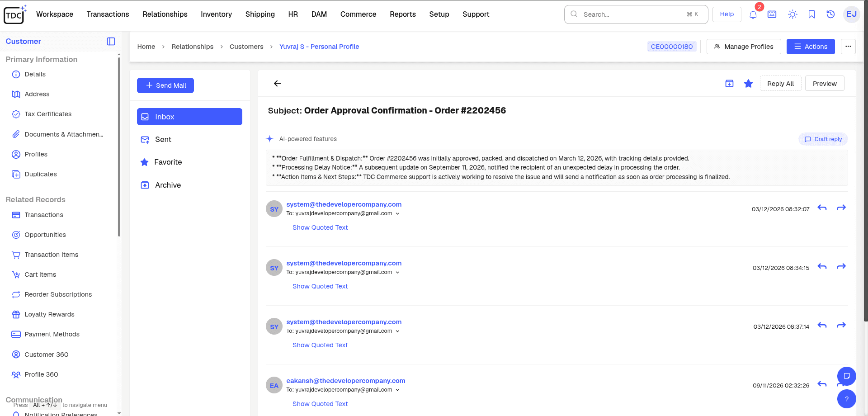Open the bookmarks icon in top bar

(811, 14)
